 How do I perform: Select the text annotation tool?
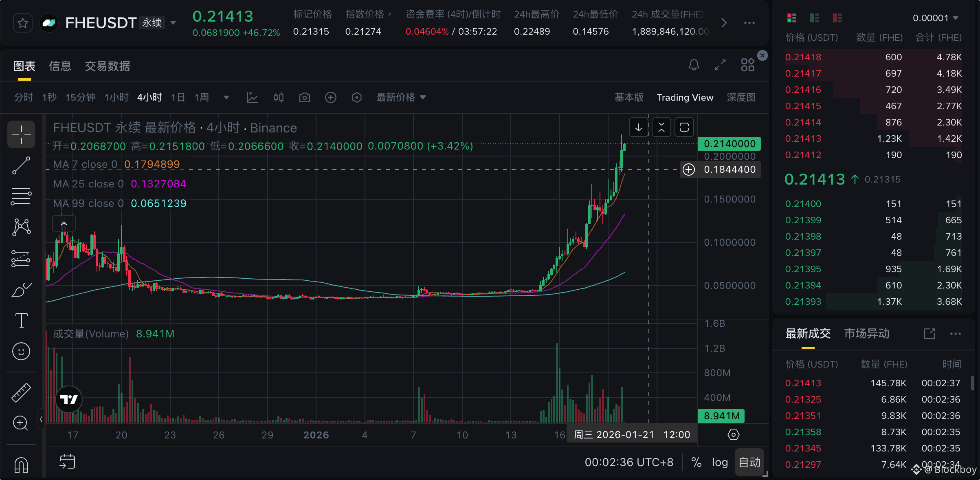[x=21, y=320]
